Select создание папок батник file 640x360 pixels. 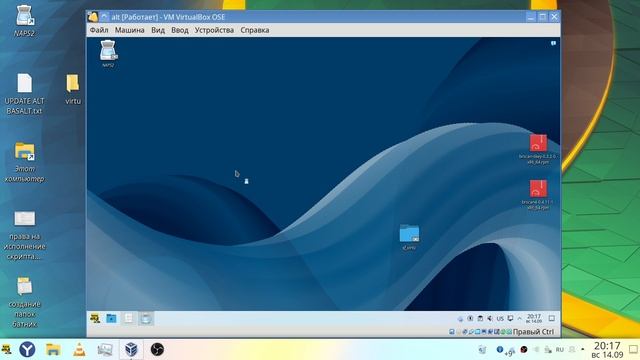(x=24, y=303)
